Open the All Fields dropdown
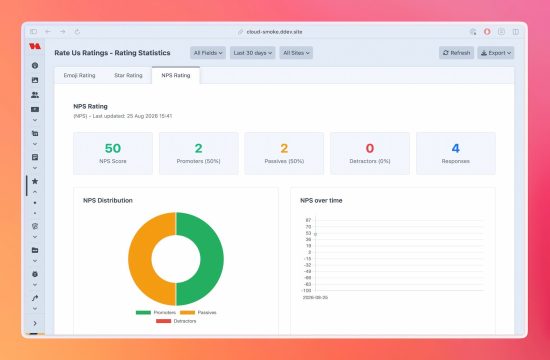 pyautogui.click(x=208, y=53)
